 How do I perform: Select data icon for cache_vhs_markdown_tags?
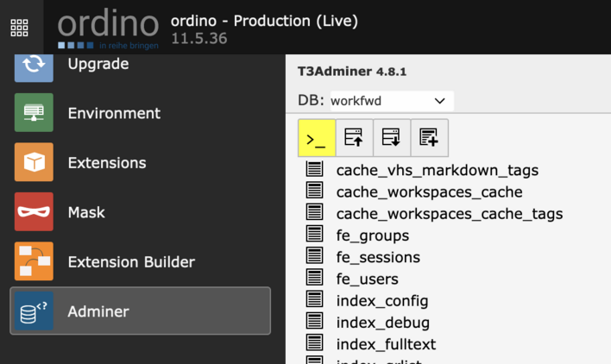314,169
